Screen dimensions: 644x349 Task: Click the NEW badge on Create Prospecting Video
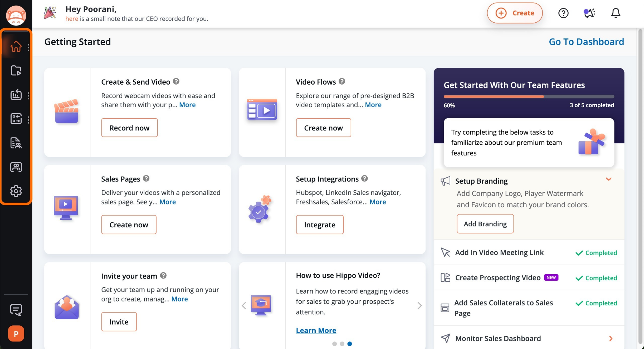(551, 277)
